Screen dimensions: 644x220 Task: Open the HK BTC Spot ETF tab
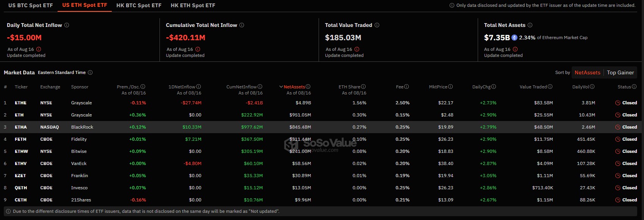(x=139, y=5)
